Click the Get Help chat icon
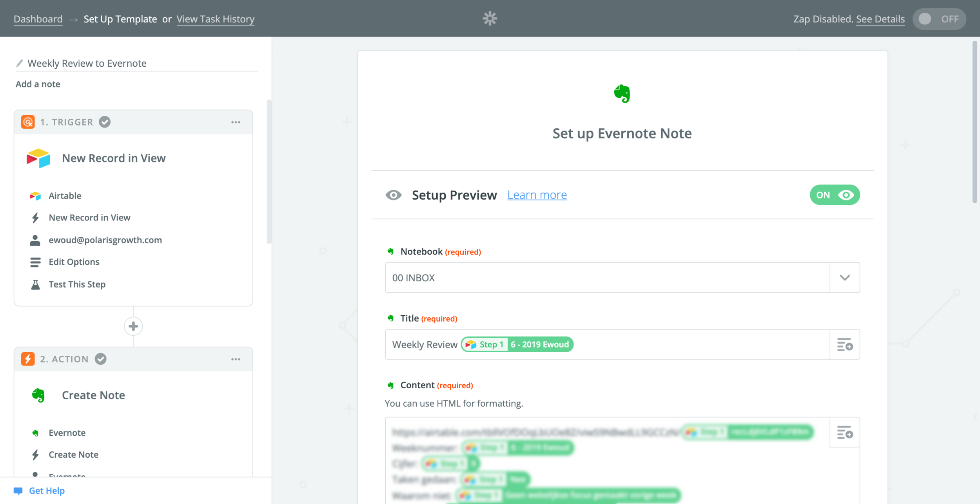Viewport: 980px width, 504px height. (x=18, y=491)
